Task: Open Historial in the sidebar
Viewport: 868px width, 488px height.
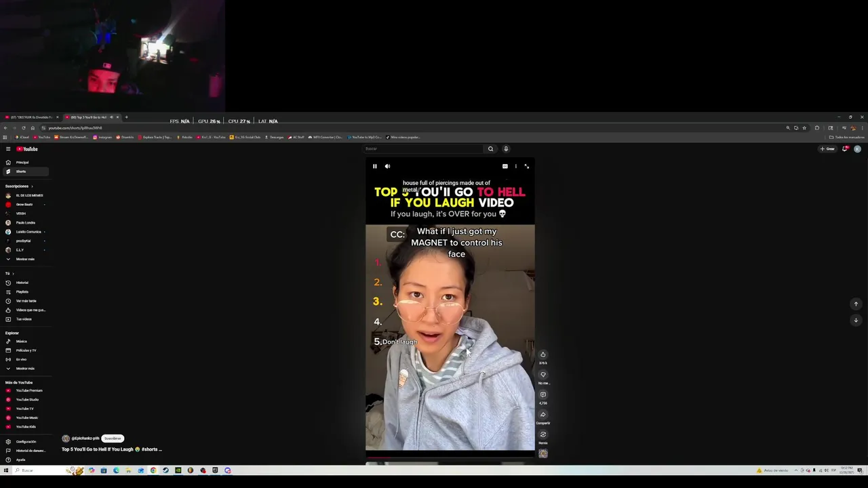Action: (x=26, y=283)
